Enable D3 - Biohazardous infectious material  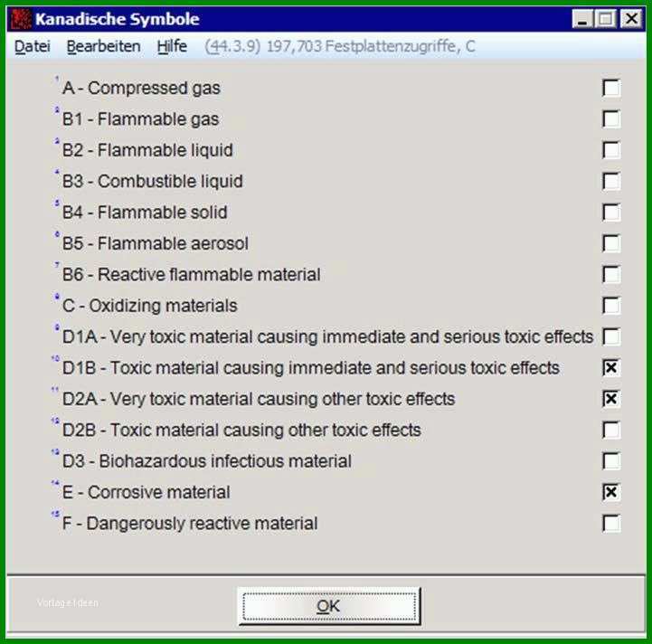tap(611, 461)
